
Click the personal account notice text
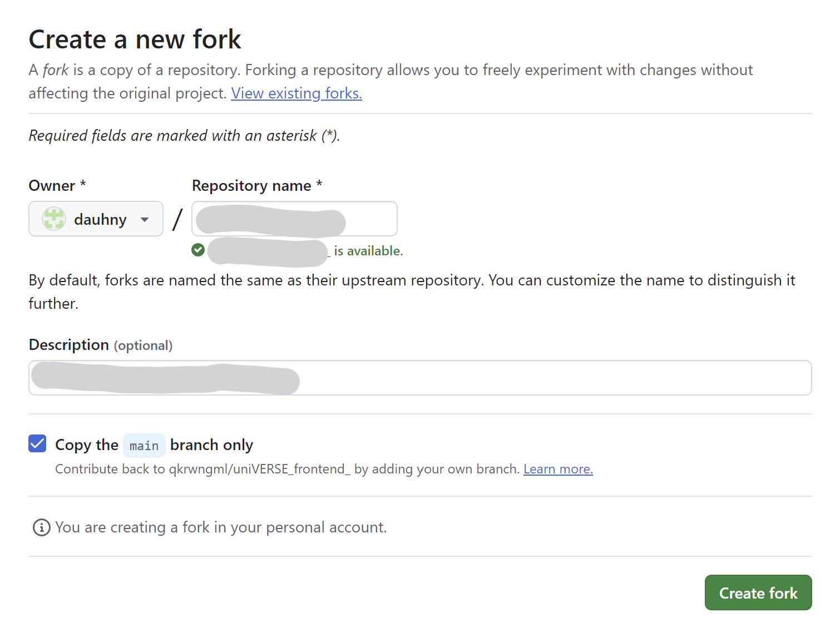pos(220,527)
